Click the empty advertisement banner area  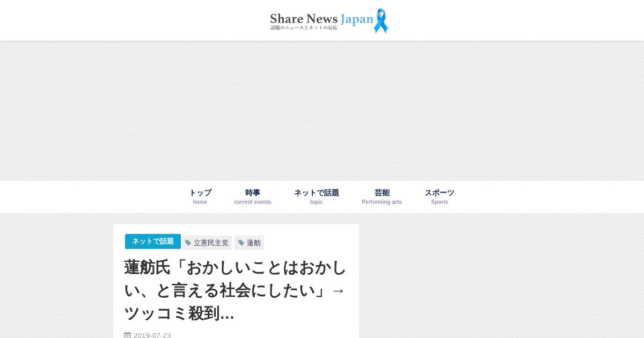322,111
